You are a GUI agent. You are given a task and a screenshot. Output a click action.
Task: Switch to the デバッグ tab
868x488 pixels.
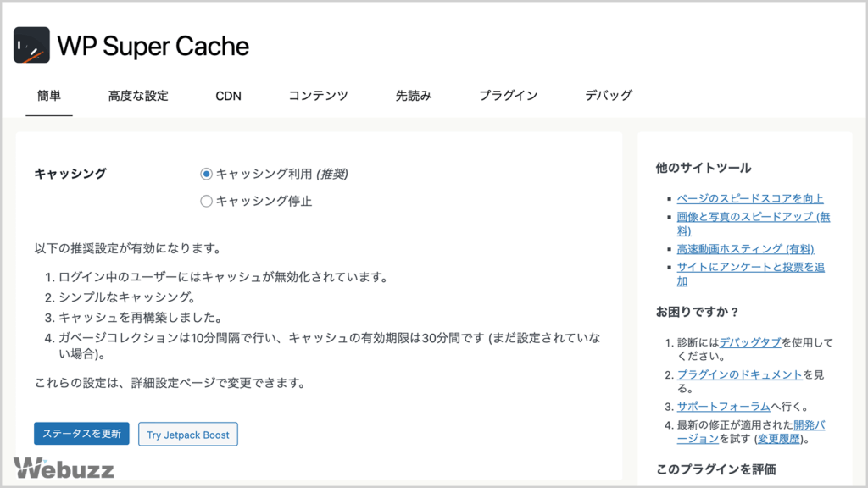click(x=609, y=96)
